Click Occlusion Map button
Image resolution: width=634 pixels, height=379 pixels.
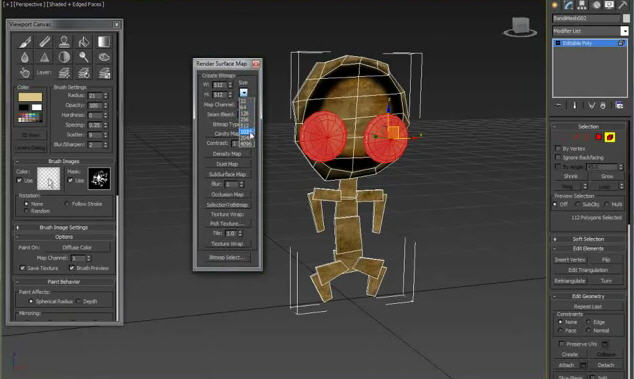pyautogui.click(x=227, y=195)
